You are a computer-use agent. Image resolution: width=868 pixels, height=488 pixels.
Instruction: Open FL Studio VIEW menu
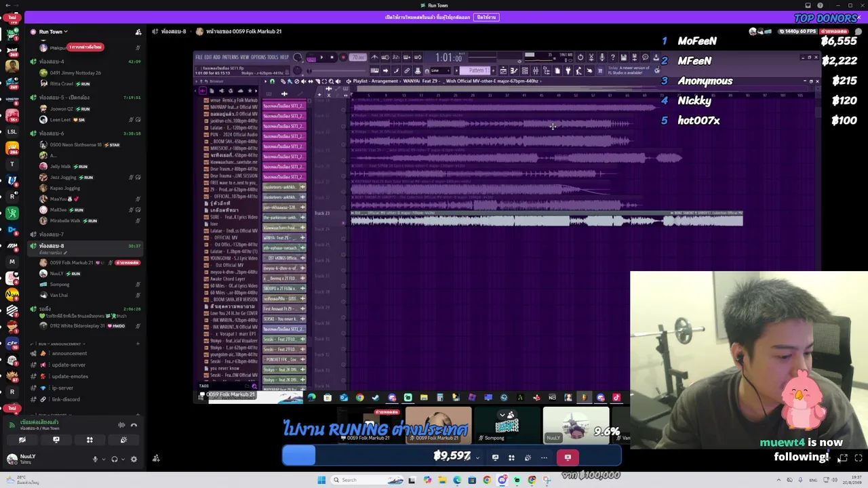[245, 57]
